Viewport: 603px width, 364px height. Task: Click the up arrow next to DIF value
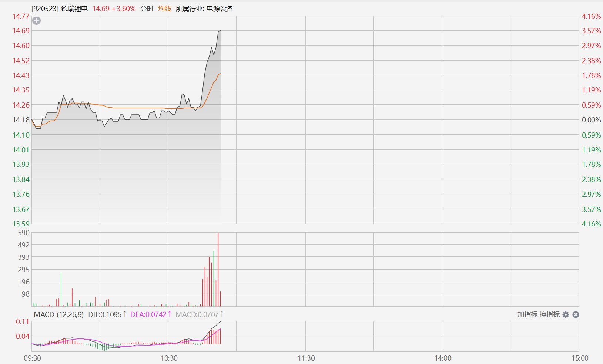125,314
